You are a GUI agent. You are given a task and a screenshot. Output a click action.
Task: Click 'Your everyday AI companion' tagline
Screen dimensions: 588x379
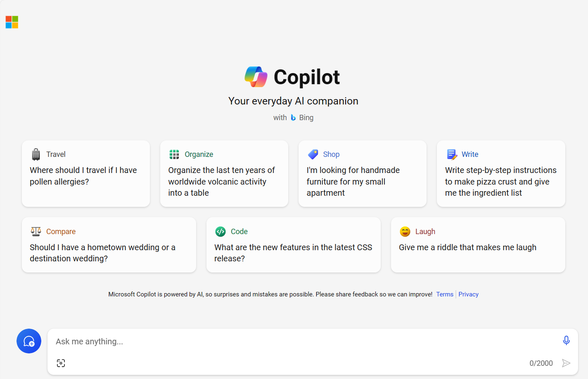pyautogui.click(x=293, y=101)
